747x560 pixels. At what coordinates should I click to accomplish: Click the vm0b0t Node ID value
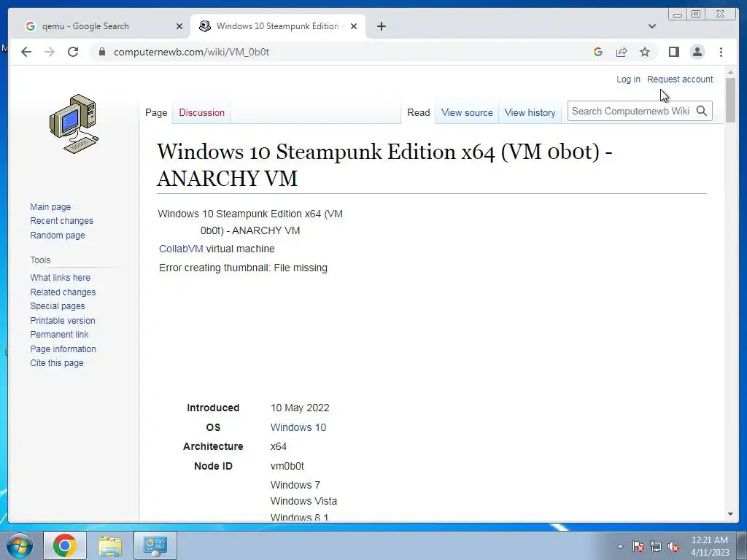click(287, 466)
